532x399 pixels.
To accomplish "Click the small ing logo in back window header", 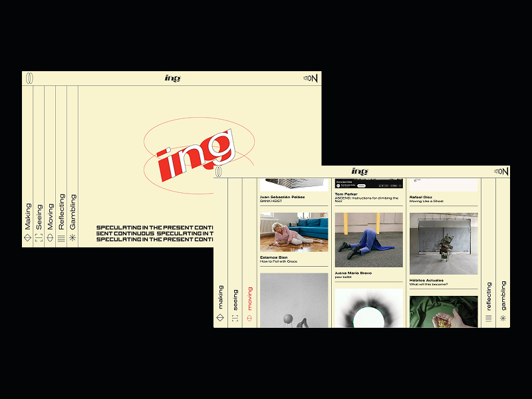I will coord(172,78).
